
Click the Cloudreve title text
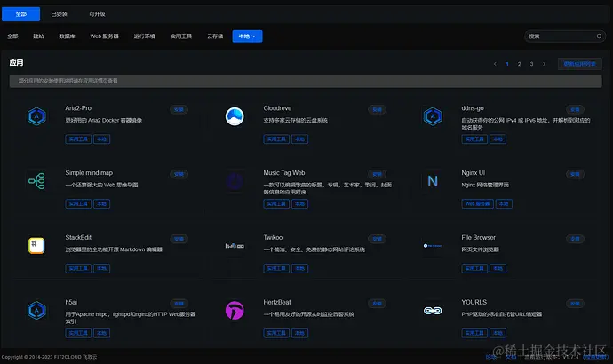coord(277,108)
